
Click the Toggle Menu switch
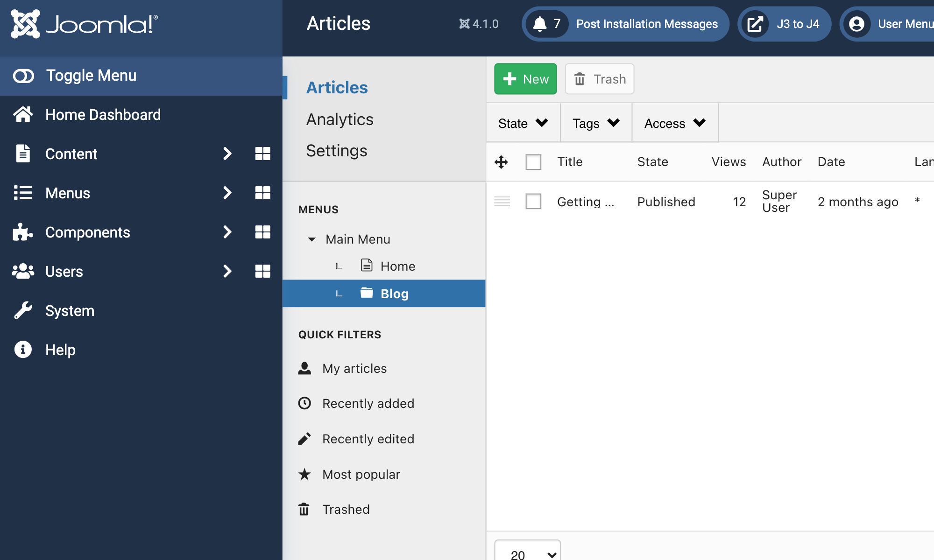23,76
